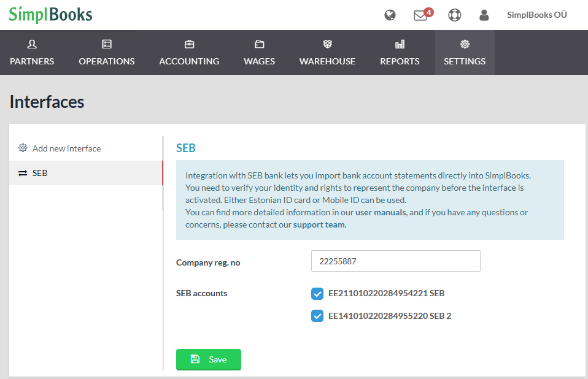Click the green Save button

pos(209,359)
